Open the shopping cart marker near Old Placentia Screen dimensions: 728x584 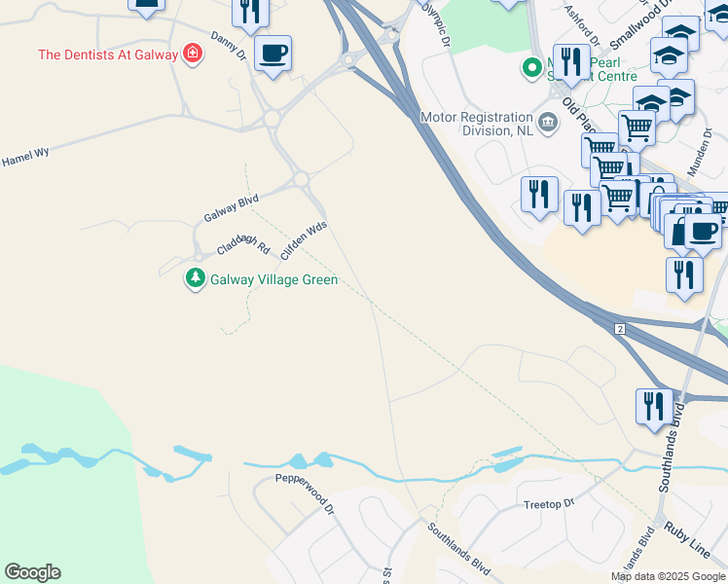637,129
